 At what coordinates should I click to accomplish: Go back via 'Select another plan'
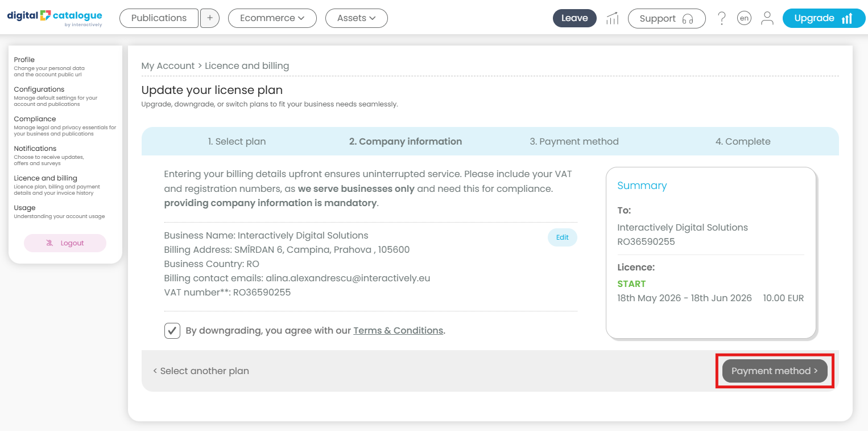click(201, 371)
